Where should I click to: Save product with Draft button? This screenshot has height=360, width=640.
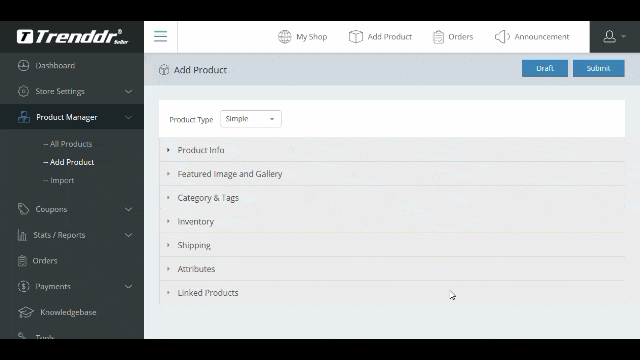click(544, 68)
